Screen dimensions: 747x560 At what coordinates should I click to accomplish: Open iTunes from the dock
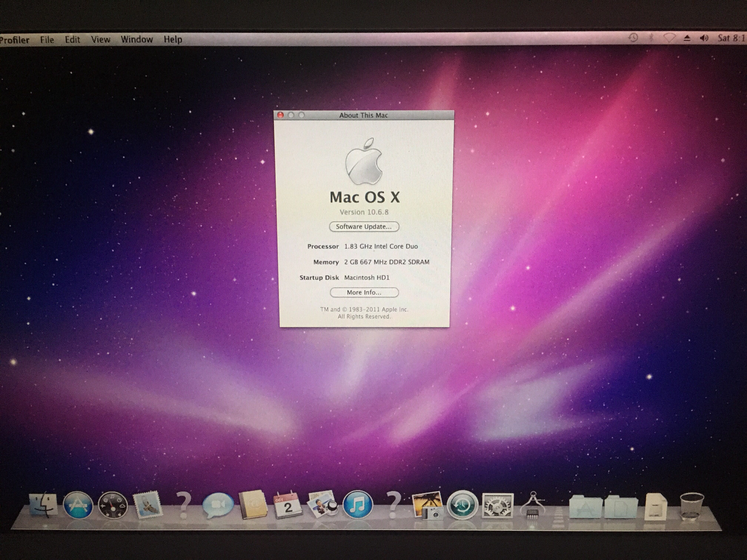(358, 505)
